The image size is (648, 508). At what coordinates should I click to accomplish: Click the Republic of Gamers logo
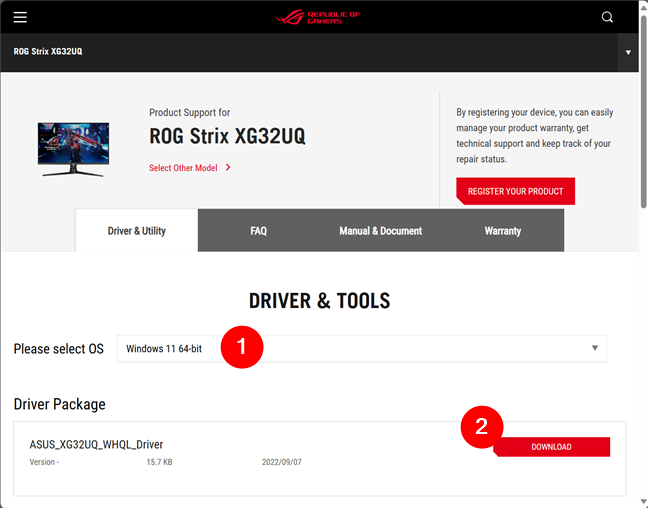(319, 17)
